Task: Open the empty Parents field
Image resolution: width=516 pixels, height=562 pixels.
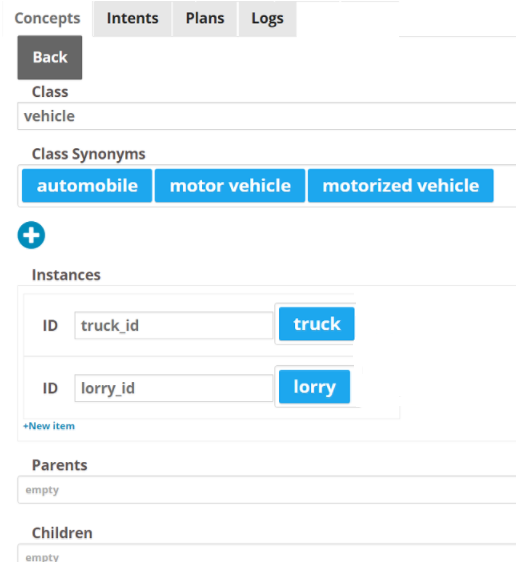Action: click(267, 490)
